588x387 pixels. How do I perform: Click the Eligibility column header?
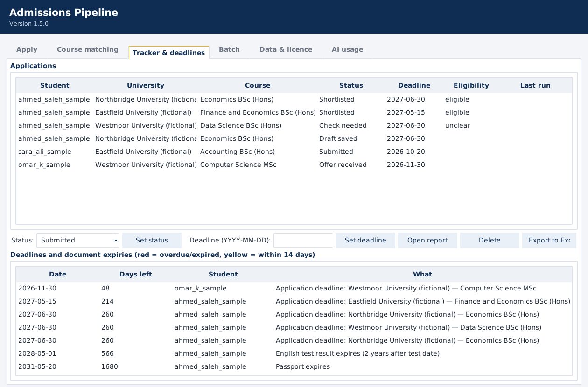click(471, 85)
